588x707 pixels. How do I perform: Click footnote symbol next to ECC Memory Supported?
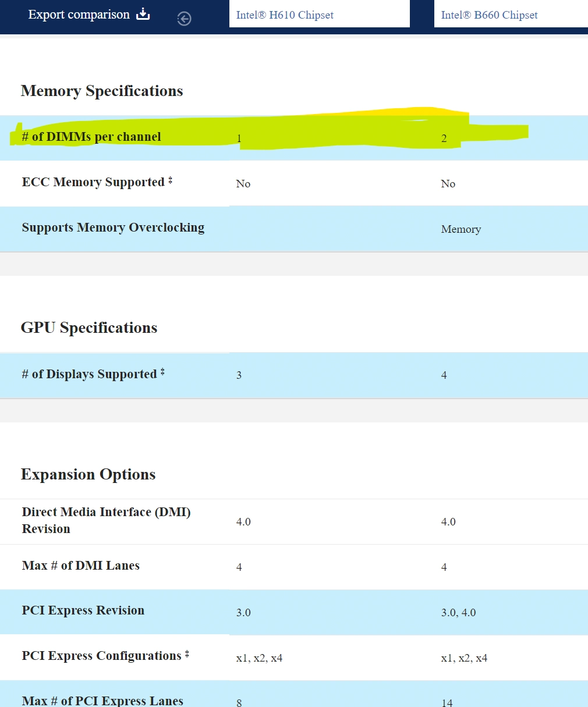[171, 181]
